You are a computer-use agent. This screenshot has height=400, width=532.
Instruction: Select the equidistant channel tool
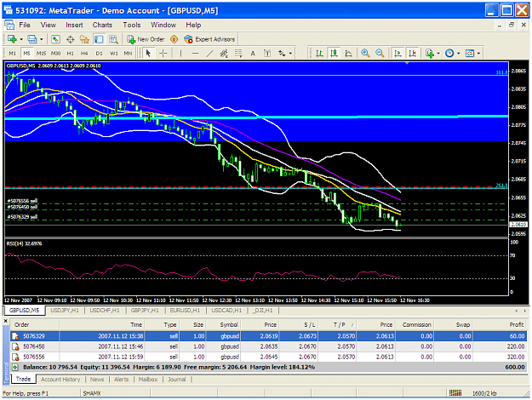(x=224, y=54)
